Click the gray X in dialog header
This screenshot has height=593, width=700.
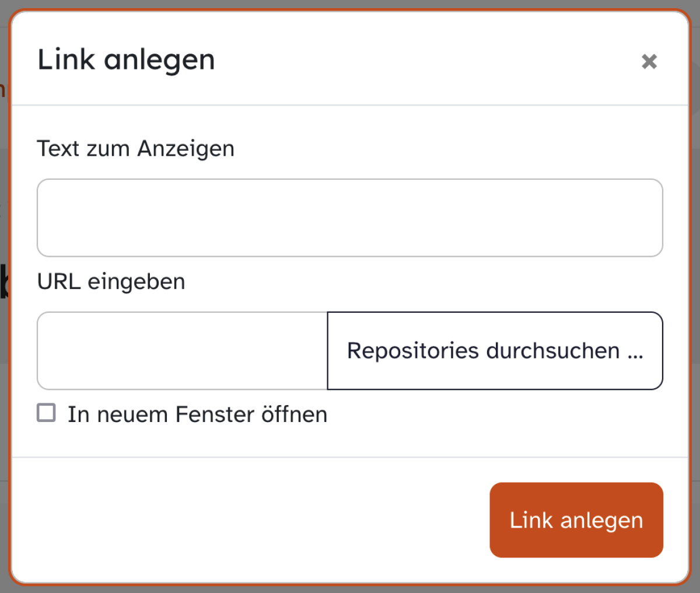pyautogui.click(x=649, y=61)
